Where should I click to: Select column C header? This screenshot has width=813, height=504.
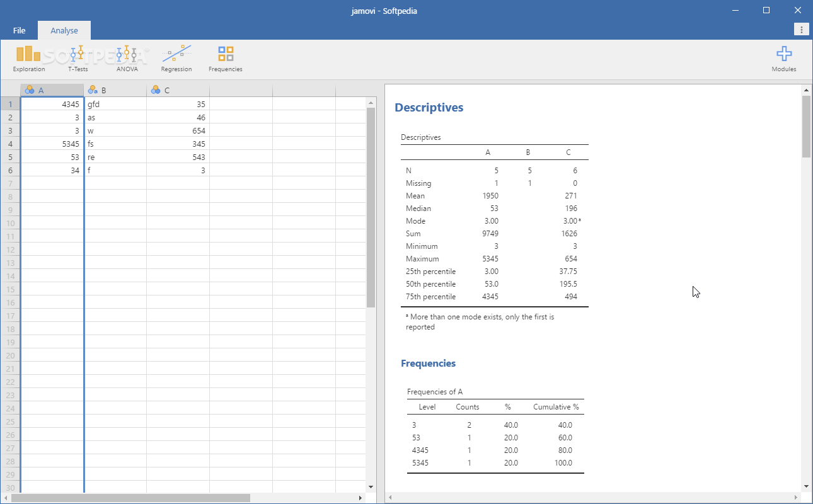pos(178,90)
